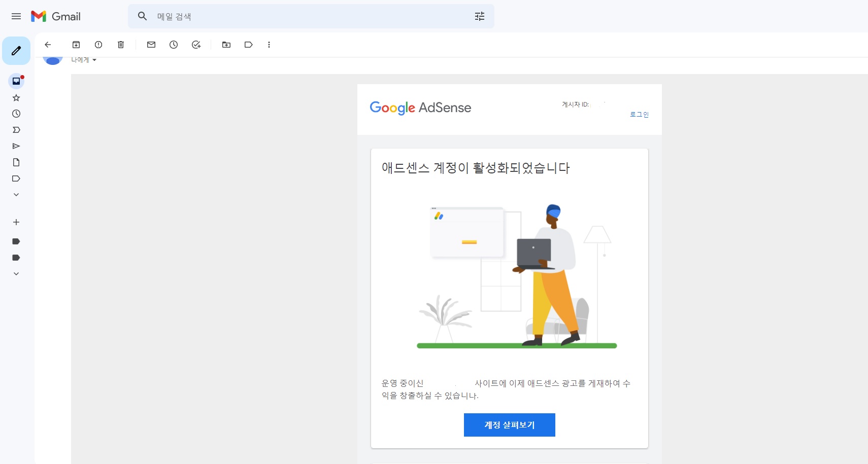
Task: Expand recipient details dropdown arrow
Action: (94, 60)
